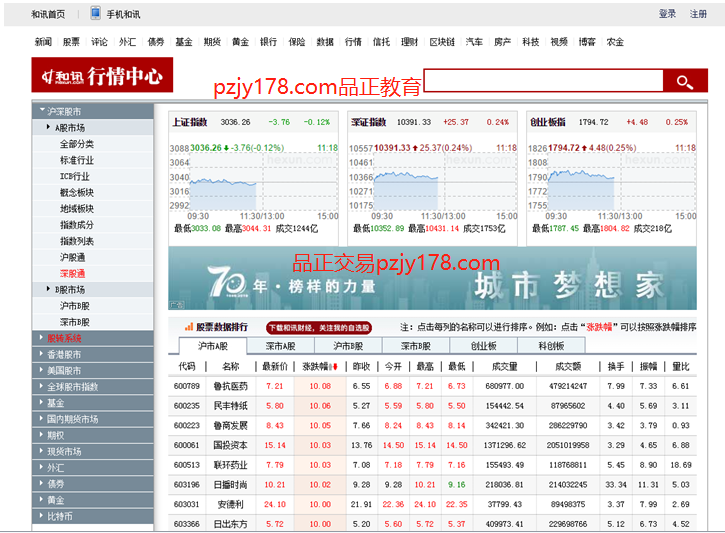Open 区块链 in the top navigation
725x533 pixels.
click(x=442, y=42)
